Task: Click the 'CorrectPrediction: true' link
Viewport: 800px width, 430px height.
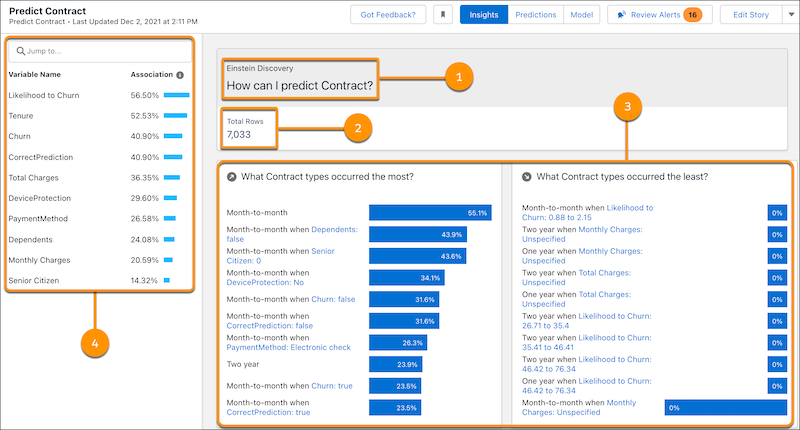Action: [268, 412]
